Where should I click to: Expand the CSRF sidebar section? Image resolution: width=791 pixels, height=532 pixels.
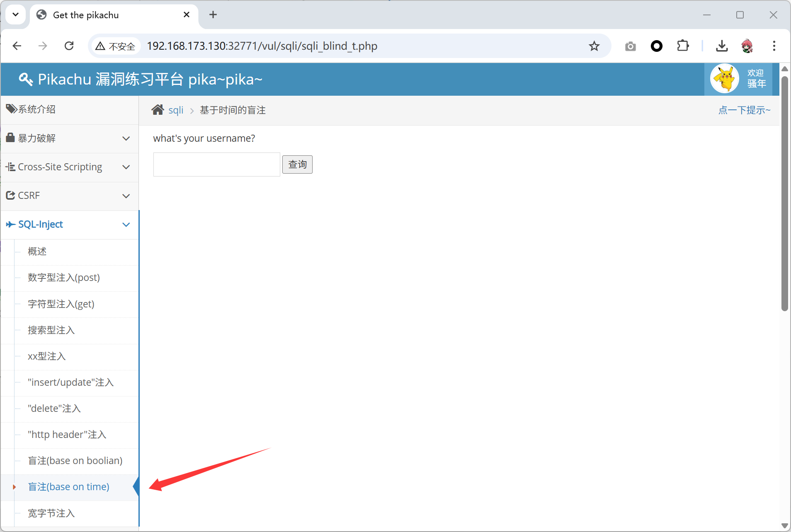coord(69,196)
